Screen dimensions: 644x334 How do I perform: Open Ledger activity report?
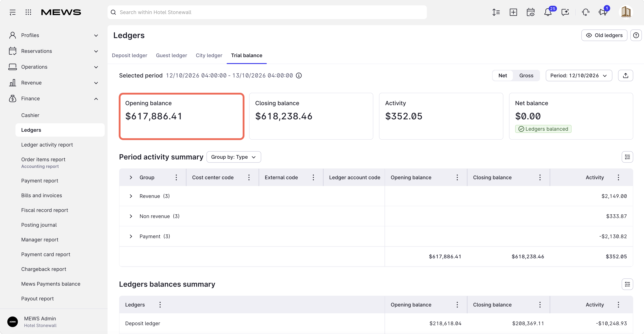[47, 145]
